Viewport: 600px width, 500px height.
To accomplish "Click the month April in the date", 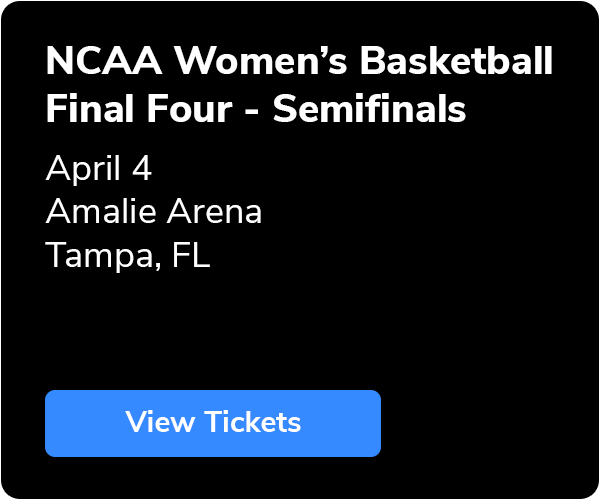I will (83, 168).
